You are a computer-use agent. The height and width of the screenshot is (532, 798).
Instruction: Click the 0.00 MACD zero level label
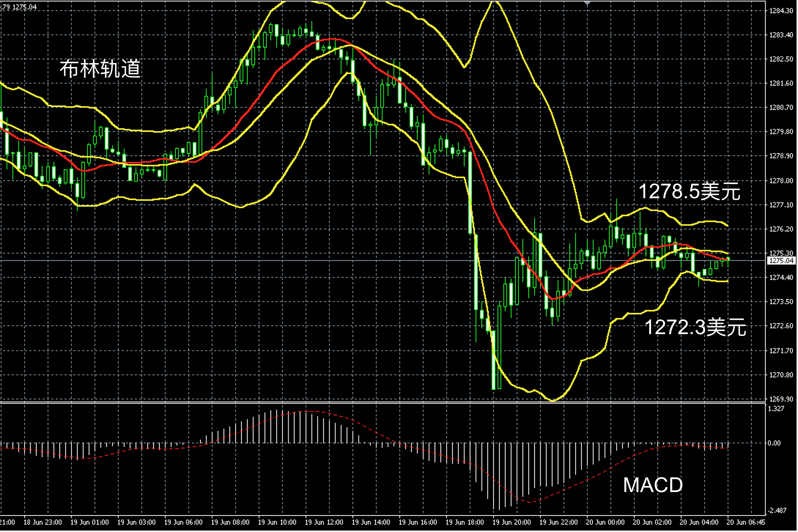(x=774, y=443)
